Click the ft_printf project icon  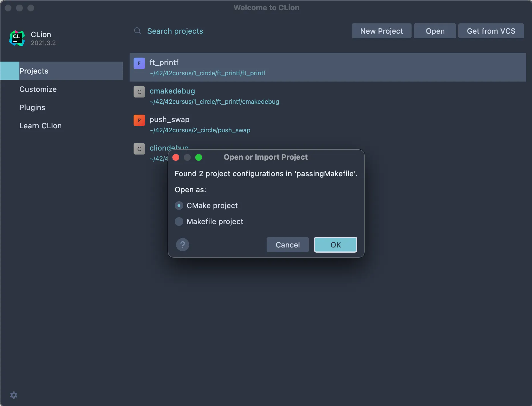(139, 63)
